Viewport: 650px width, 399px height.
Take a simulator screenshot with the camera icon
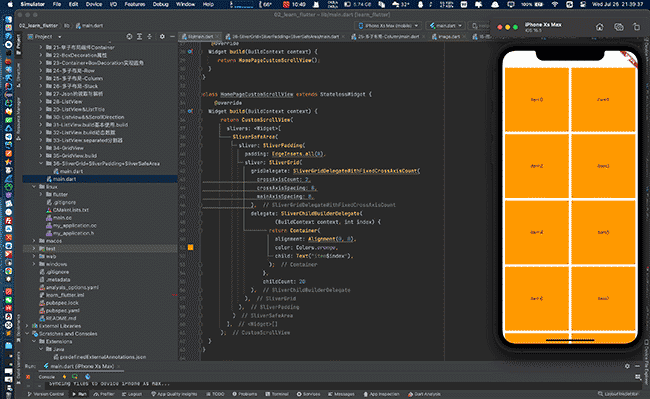618,27
